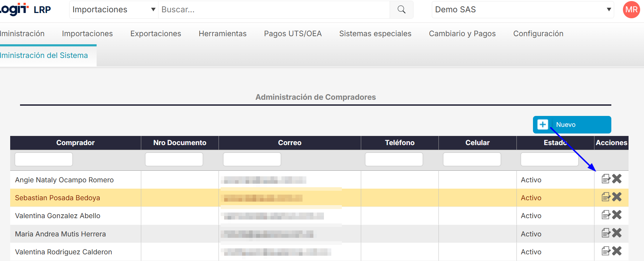Sort by the Nro Documento column header
This screenshot has width=644, height=261.
(180, 143)
